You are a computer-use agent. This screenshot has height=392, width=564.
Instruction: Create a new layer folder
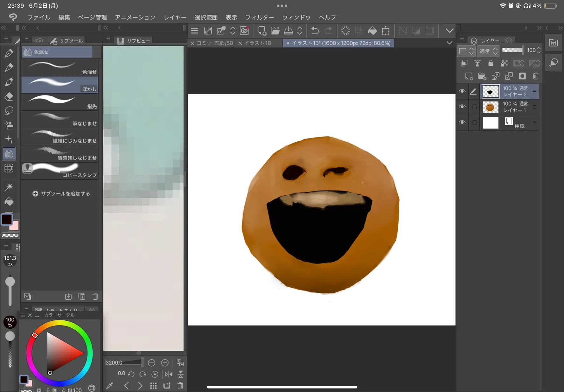[482, 76]
